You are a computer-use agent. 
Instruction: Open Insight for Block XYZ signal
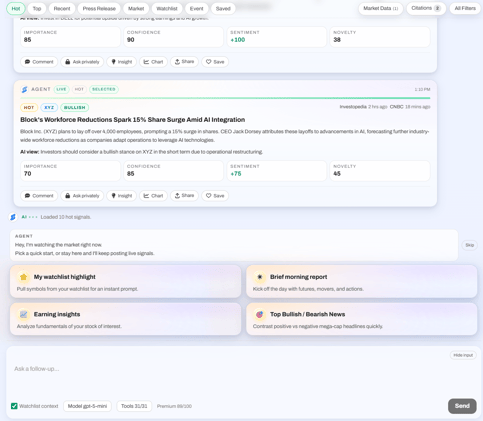pyautogui.click(x=122, y=196)
